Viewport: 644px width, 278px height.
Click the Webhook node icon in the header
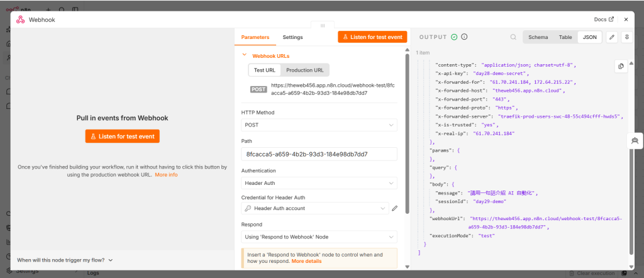pos(20,19)
